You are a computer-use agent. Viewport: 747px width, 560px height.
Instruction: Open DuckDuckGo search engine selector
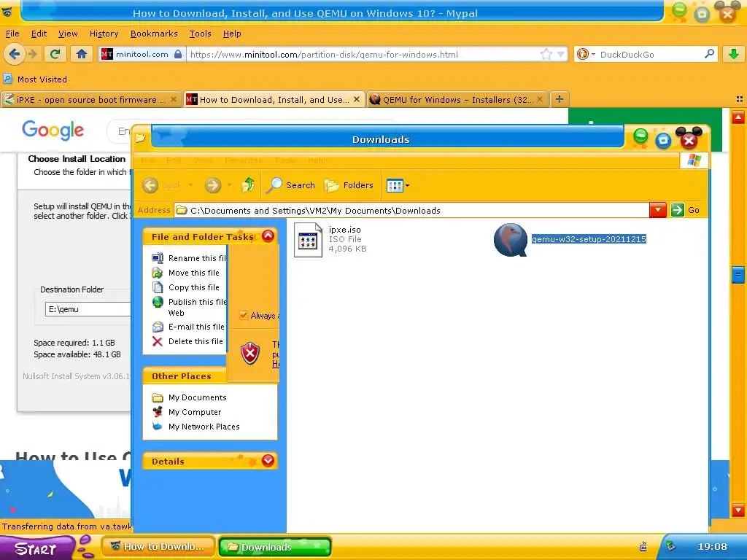pyautogui.click(x=586, y=54)
